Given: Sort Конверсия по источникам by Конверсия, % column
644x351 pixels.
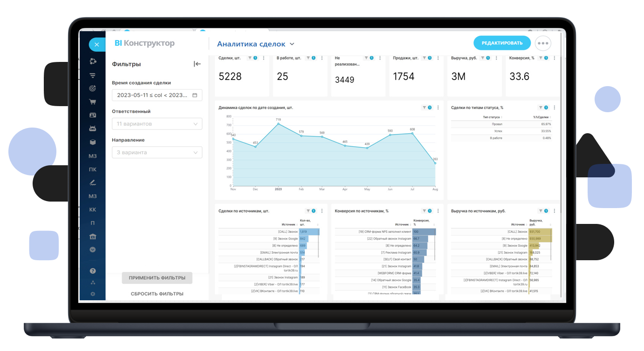Looking at the screenshot, I should point(423,223).
